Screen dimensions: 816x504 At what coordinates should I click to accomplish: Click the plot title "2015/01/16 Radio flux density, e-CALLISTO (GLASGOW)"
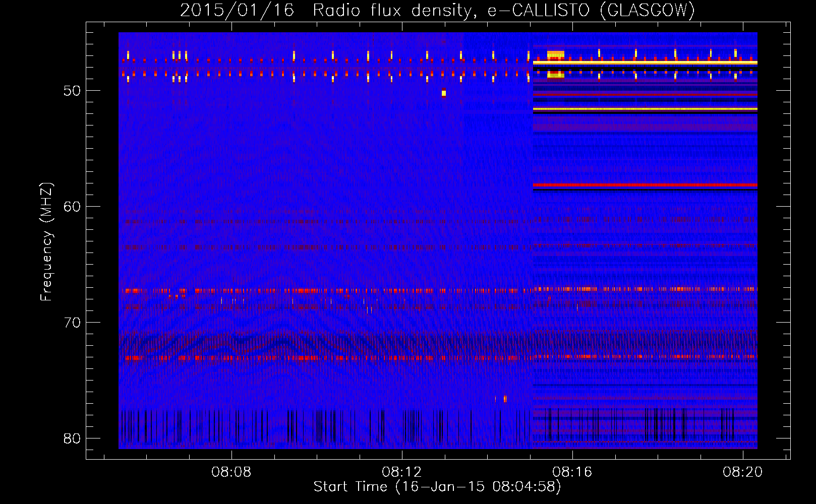(x=437, y=10)
